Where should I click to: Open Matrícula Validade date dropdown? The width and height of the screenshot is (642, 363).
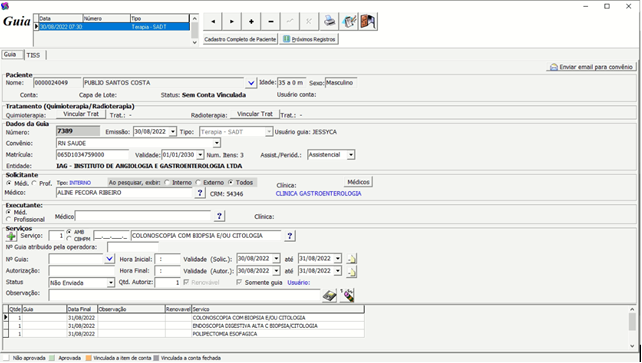coord(200,155)
